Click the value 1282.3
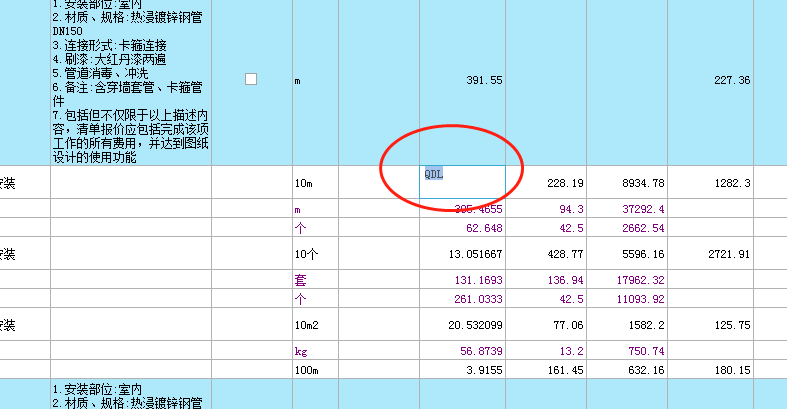Image resolution: width=787 pixels, height=409 pixels. coord(732,183)
